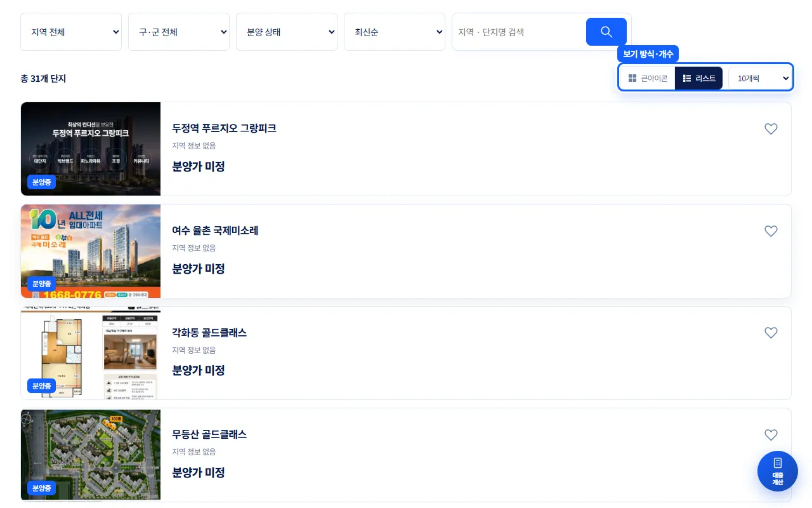812x508 pixels.
Task: Favorite 두정역 푸르지오 그랑피크 with heart icon
Action: point(771,129)
